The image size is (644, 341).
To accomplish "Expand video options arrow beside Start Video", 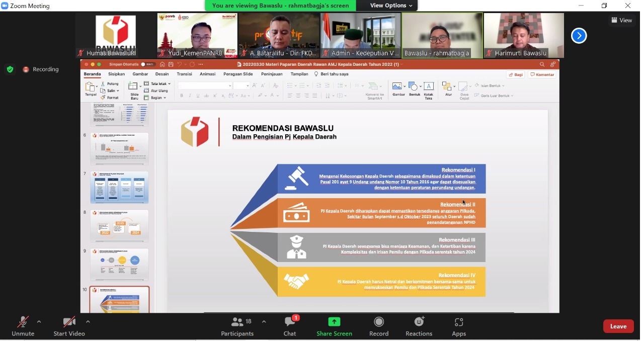I will (88, 322).
